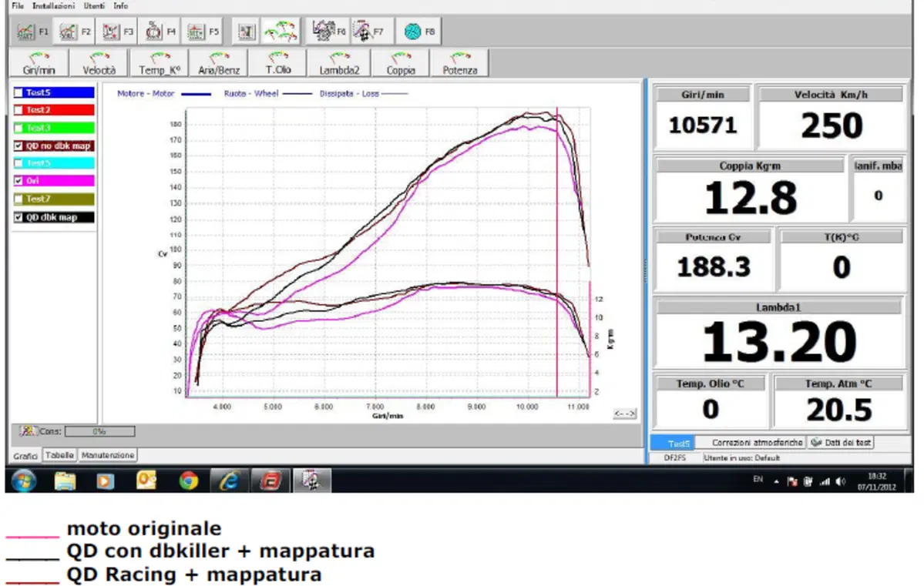Select the Coppia gauge button
The width and height of the screenshot is (924, 586).
(401, 64)
